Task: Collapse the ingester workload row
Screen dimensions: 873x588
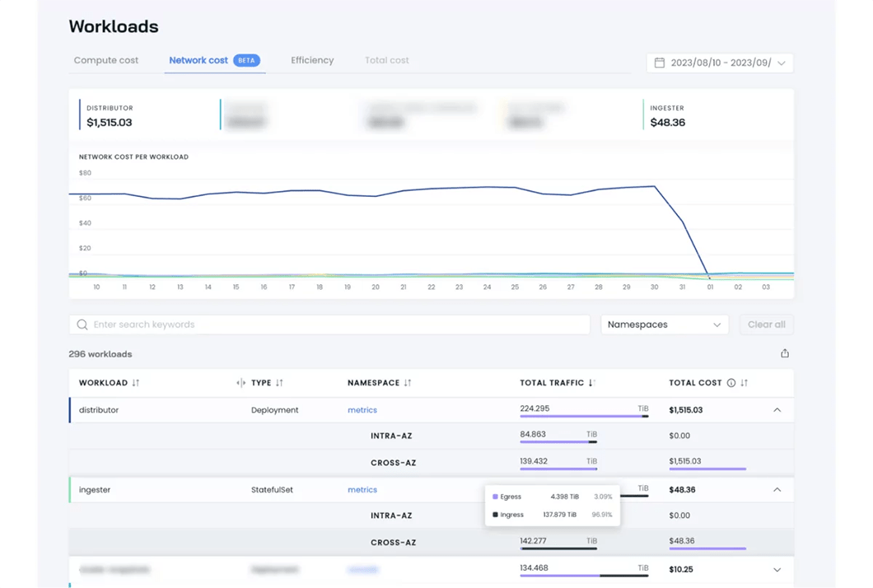Action: [777, 489]
